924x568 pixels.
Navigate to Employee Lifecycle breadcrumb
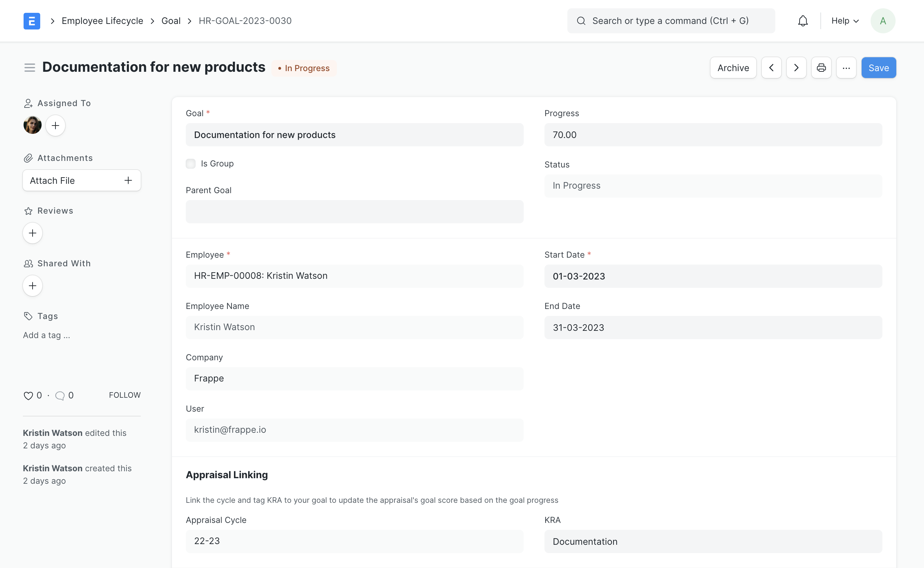(102, 21)
